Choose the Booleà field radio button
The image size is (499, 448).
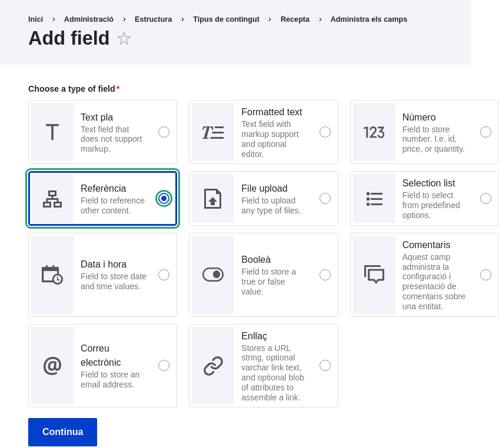[325, 275]
